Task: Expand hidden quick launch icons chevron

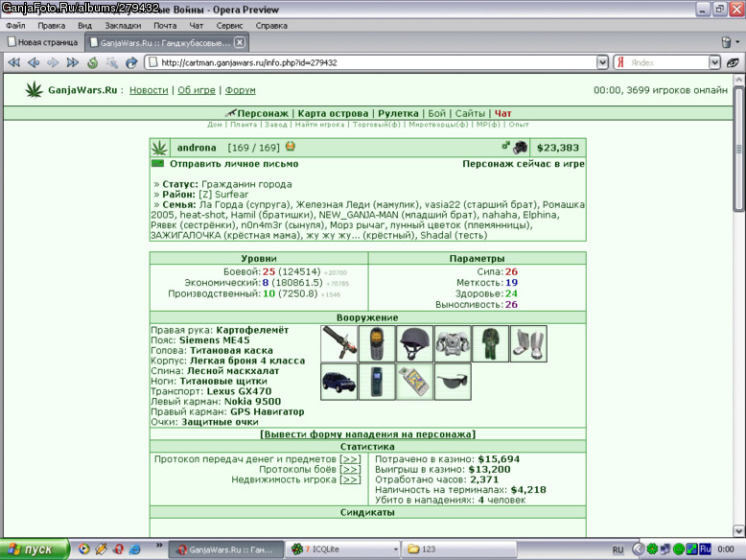Action: (x=159, y=546)
